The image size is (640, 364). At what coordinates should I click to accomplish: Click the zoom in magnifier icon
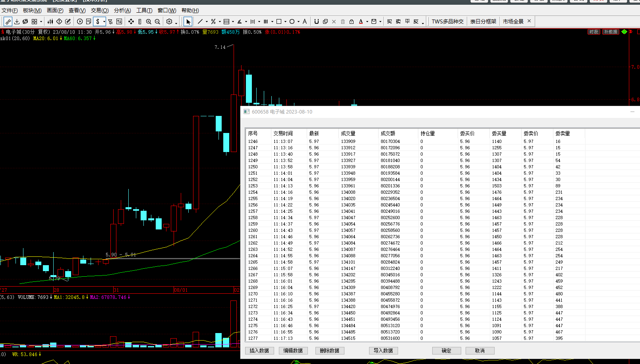[149, 21]
